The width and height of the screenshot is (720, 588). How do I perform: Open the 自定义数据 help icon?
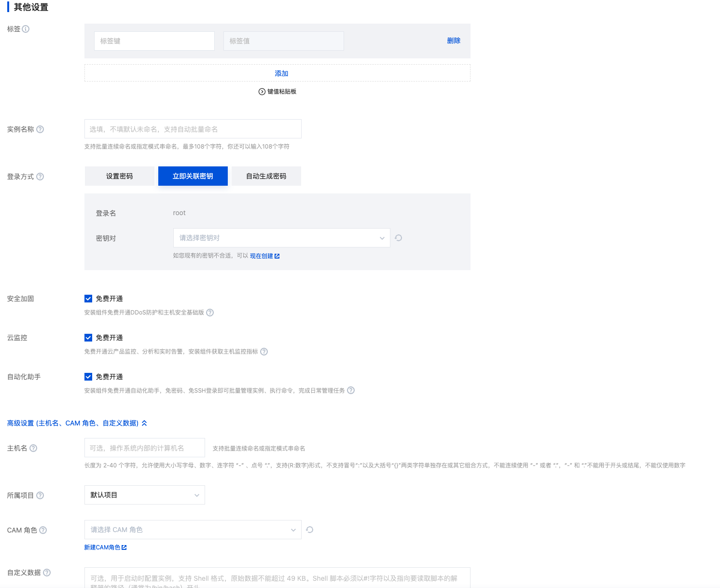tap(47, 573)
